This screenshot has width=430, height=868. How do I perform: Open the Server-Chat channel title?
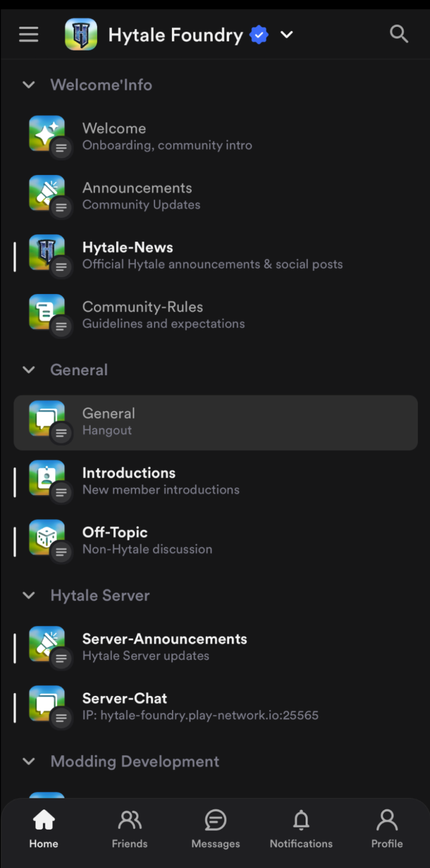pos(125,698)
